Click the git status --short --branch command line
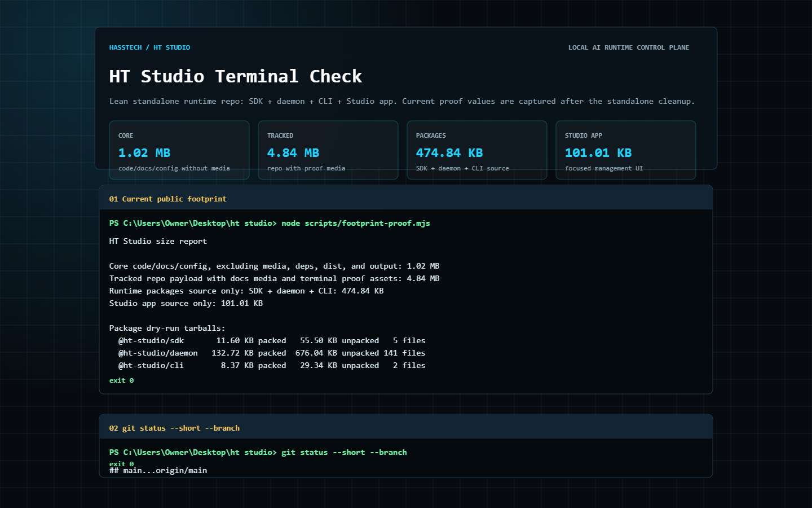This screenshot has width=812, height=508. pos(258,453)
